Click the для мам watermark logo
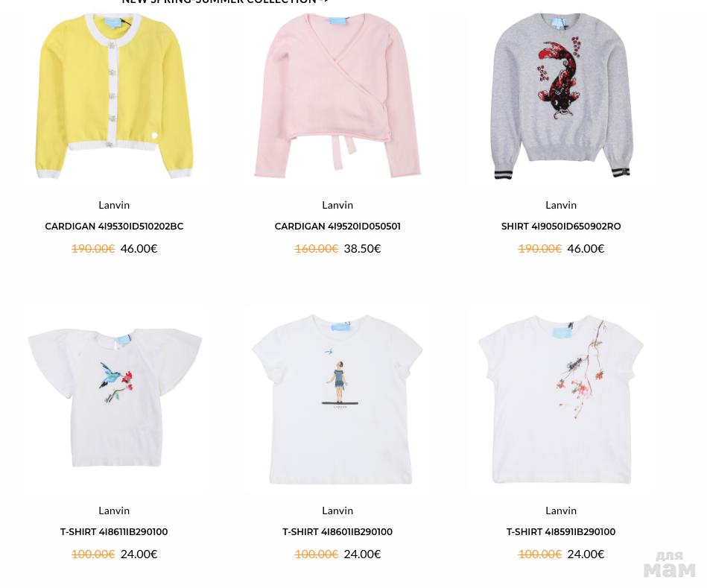The width and height of the screenshot is (707, 588). 670,565
